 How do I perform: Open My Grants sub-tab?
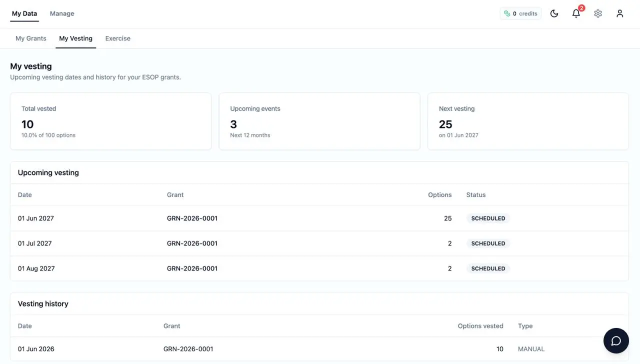tap(31, 38)
